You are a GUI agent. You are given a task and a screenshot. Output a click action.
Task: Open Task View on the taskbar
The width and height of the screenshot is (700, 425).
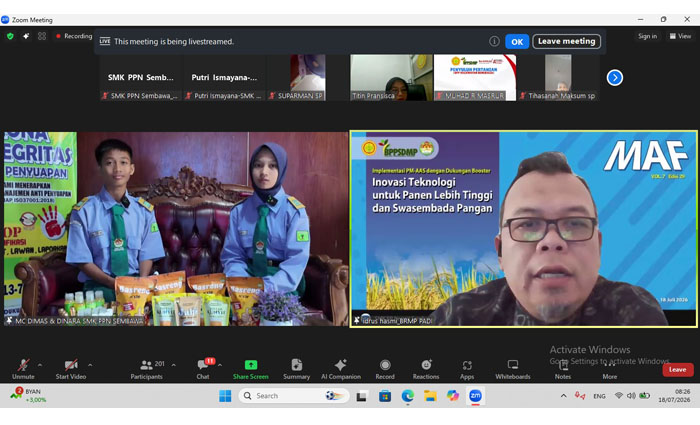coord(362,396)
